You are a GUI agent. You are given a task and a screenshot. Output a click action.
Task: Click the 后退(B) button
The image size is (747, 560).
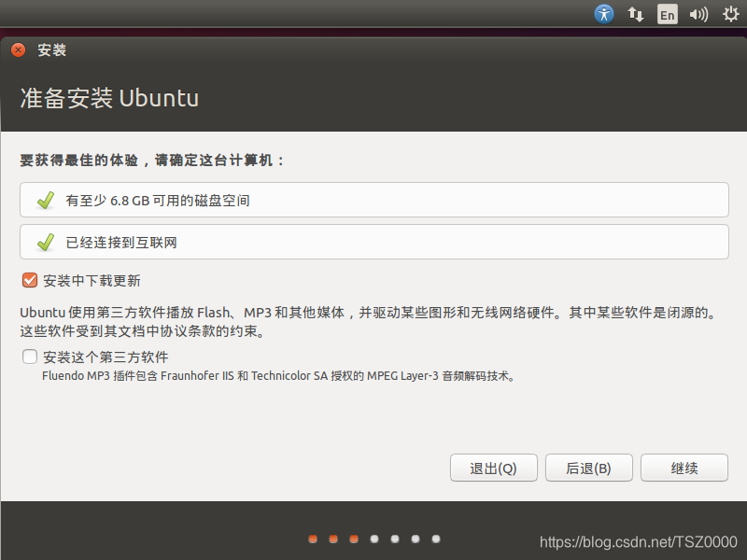tap(589, 468)
